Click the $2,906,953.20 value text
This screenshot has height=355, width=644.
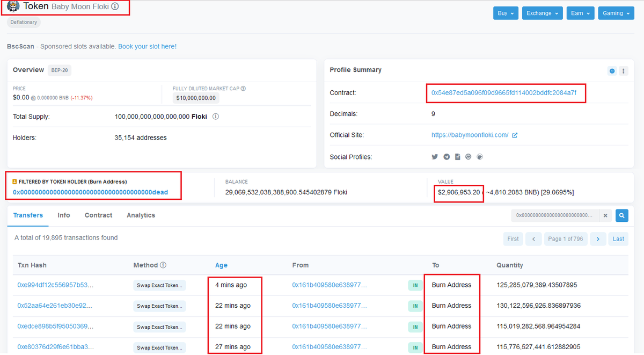(459, 192)
